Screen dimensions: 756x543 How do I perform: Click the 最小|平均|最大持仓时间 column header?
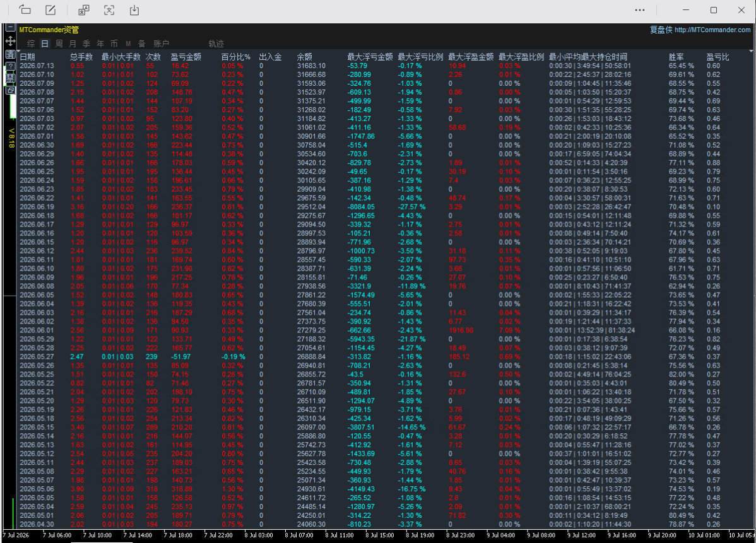click(x=588, y=57)
